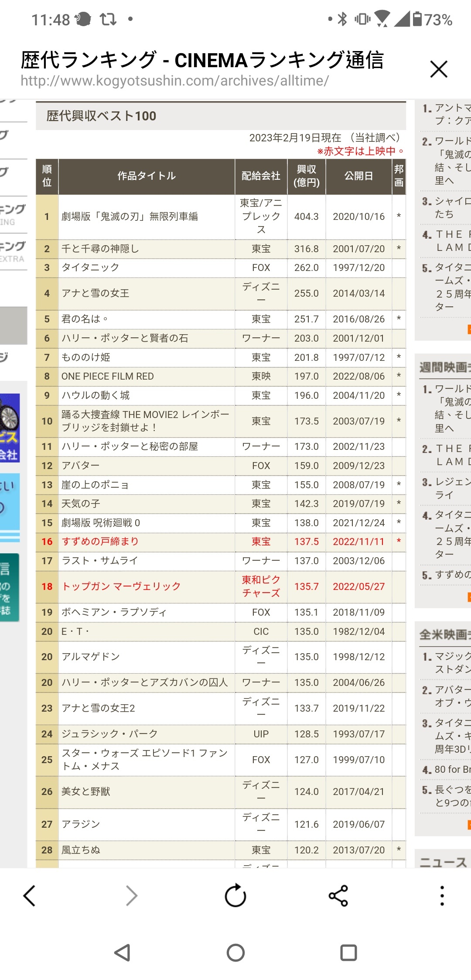471x980 pixels.
Task: Select ジュラシック・パーク title
Action: click(x=109, y=734)
